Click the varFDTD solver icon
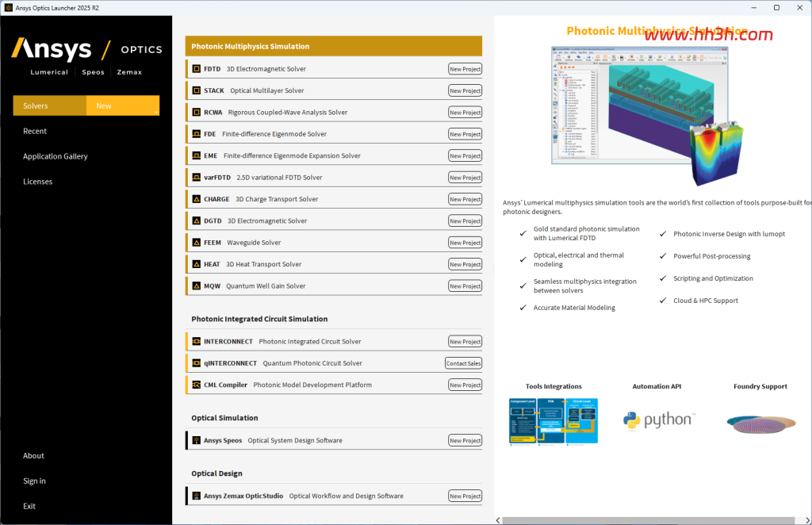Screen dimensions: 812x525 pos(197,178)
